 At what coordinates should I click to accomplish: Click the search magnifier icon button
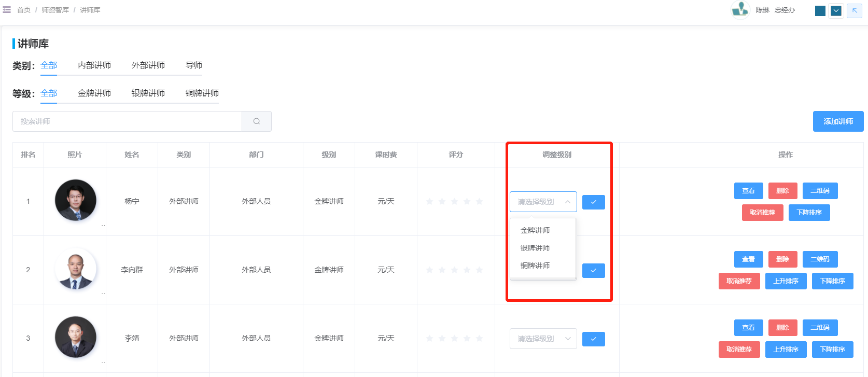coord(257,121)
